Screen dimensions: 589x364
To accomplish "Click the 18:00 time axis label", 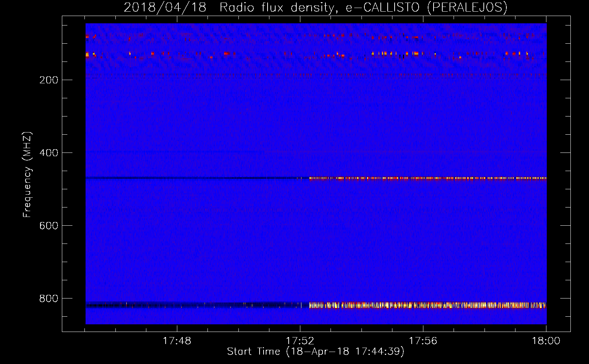I will coord(546,341).
